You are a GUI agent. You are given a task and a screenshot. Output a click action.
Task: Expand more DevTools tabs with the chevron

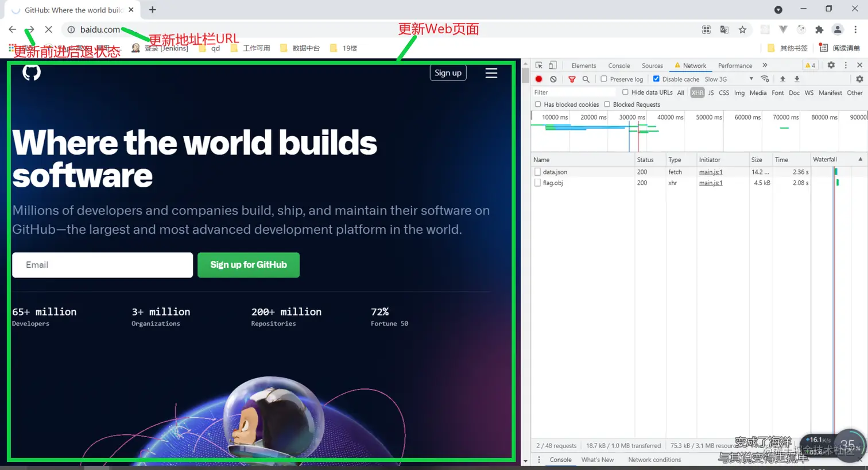pyautogui.click(x=765, y=66)
